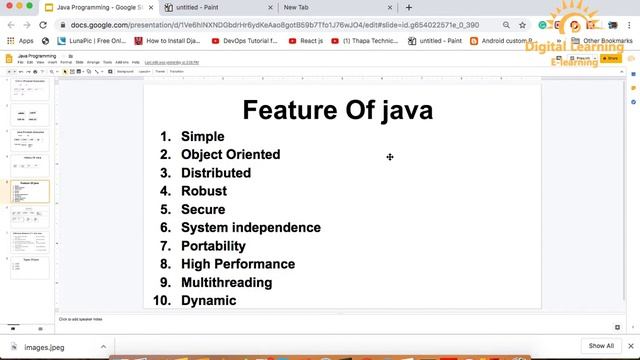Open the images.jpeg downloaded file
Image resolution: width=640 pixels, height=360 pixels.
(44, 347)
